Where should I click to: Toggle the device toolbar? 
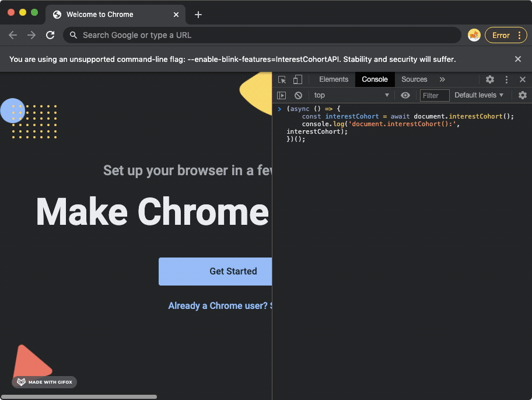coord(297,79)
